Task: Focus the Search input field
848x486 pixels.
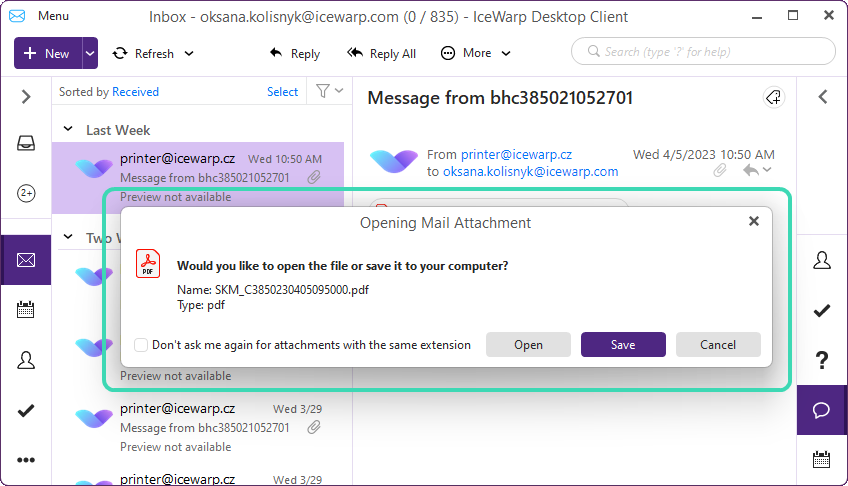Action: [703, 51]
